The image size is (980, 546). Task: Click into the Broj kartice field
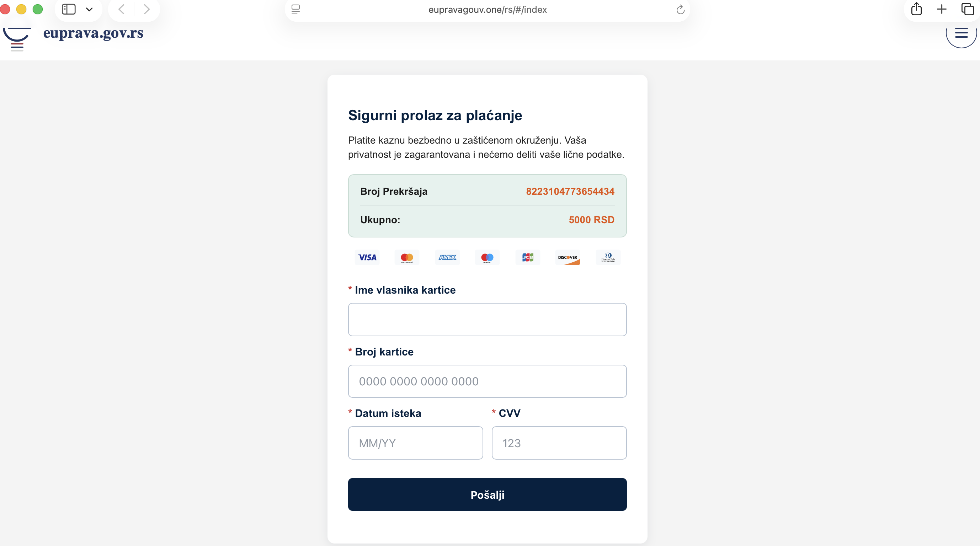tap(487, 381)
